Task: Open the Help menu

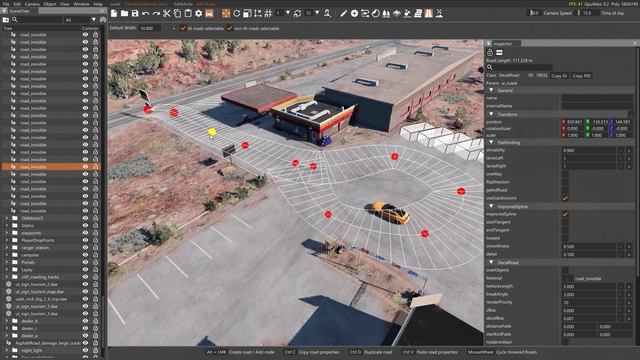Action: coord(98,4)
